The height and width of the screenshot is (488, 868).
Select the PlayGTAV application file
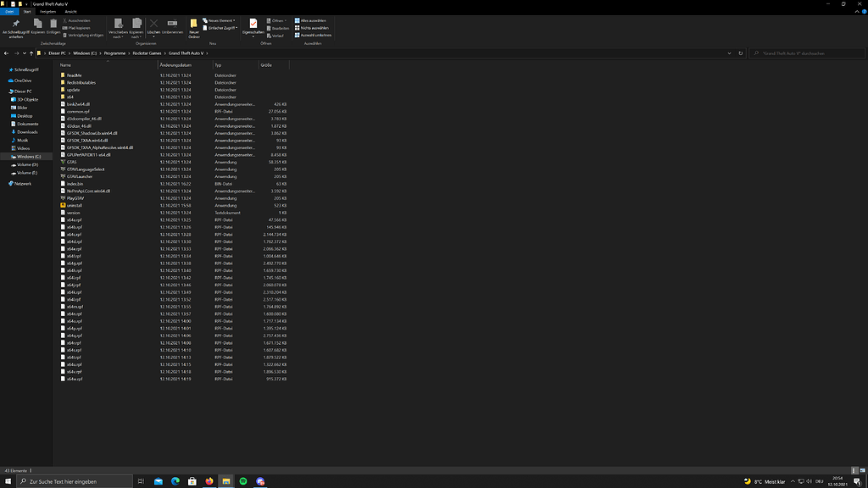[x=75, y=198]
